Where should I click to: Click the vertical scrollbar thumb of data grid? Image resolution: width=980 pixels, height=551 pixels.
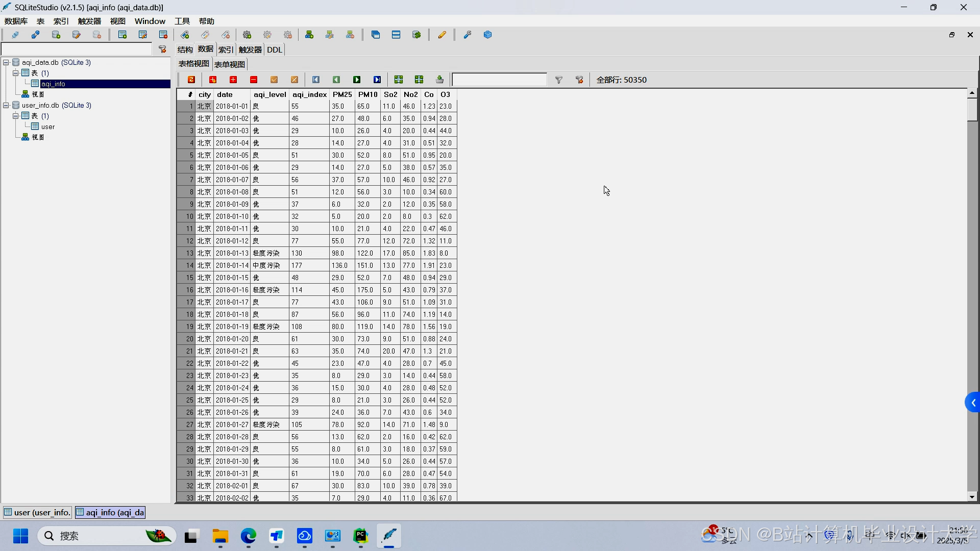[x=972, y=109]
